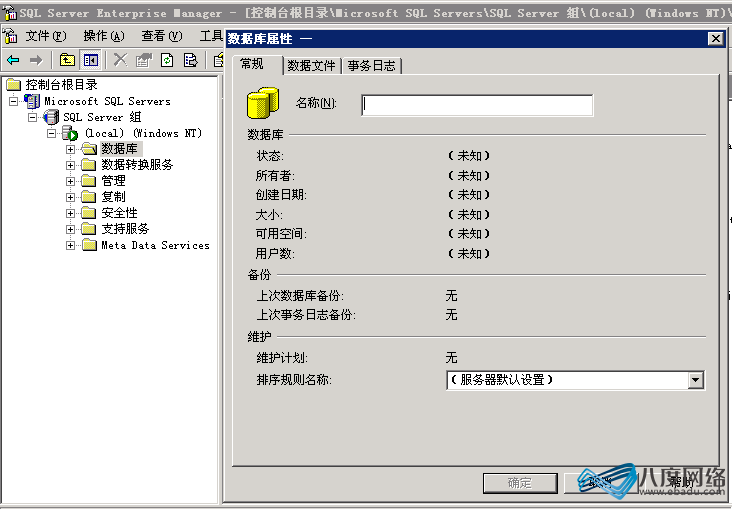Image resolution: width=732 pixels, height=509 pixels.
Task: Select 控制台根目录 label in the tree
Action: pyautogui.click(x=61, y=85)
